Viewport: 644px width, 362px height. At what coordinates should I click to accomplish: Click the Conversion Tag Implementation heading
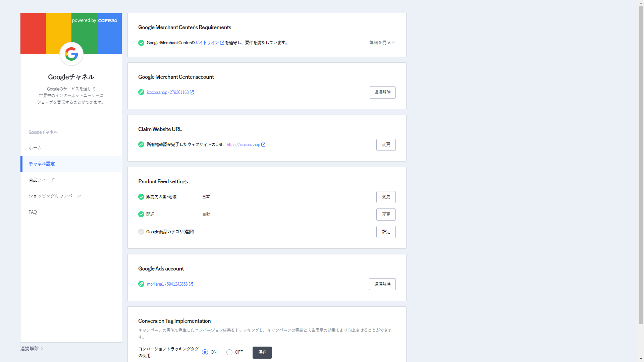point(174,321)
